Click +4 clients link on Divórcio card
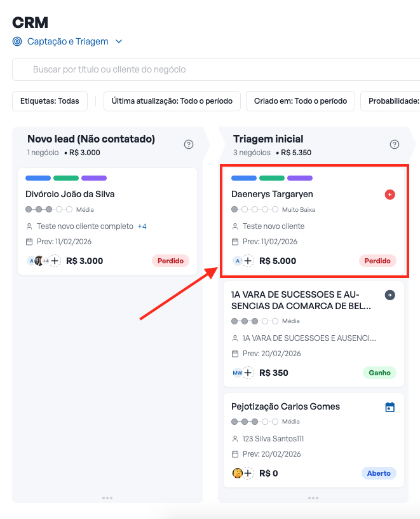The height and width of the screenshot is (519, 420). [142, 226]
